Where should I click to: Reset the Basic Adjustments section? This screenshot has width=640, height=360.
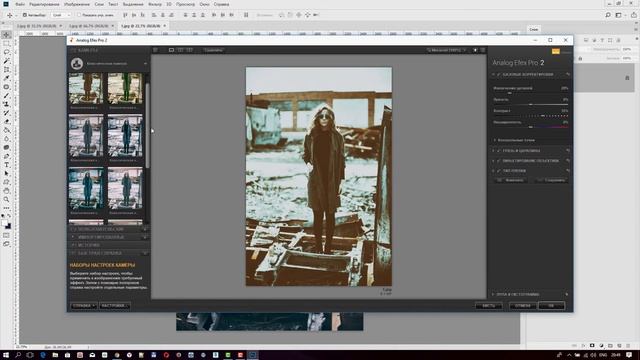[567, 75]
